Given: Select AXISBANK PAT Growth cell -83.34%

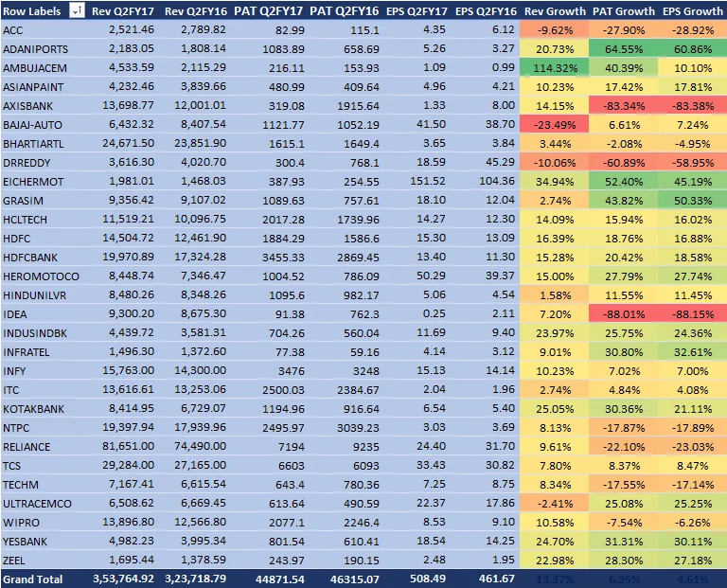Looking at the screenshot, I should coord(624,106).
